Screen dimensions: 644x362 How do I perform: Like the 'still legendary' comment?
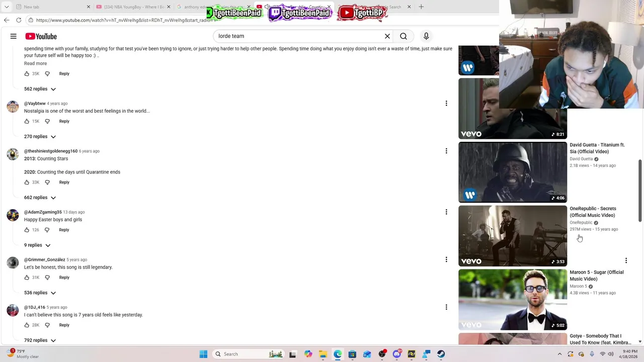click(27, 278)
